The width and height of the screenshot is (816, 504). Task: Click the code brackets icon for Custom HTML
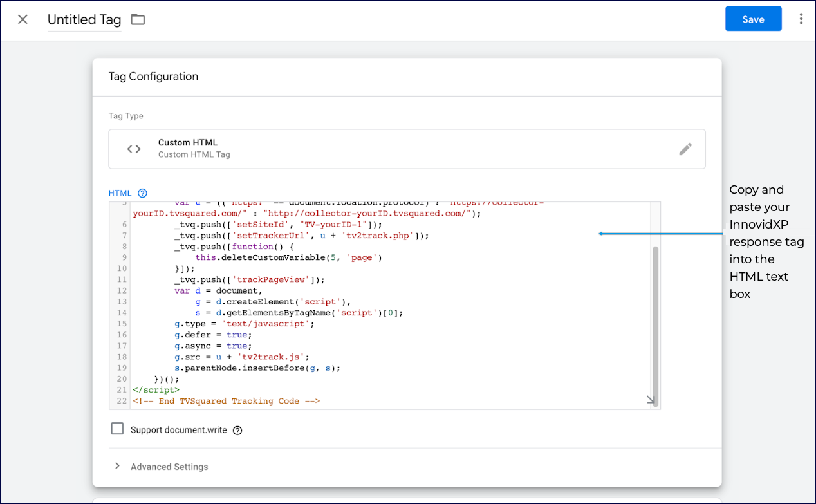point(134,149)
